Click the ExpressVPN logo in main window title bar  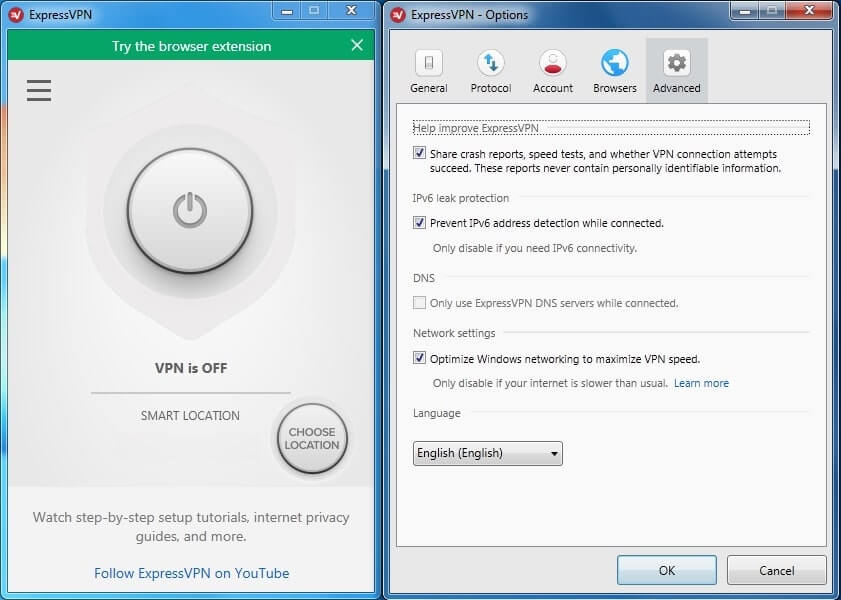tap(16, 14)
